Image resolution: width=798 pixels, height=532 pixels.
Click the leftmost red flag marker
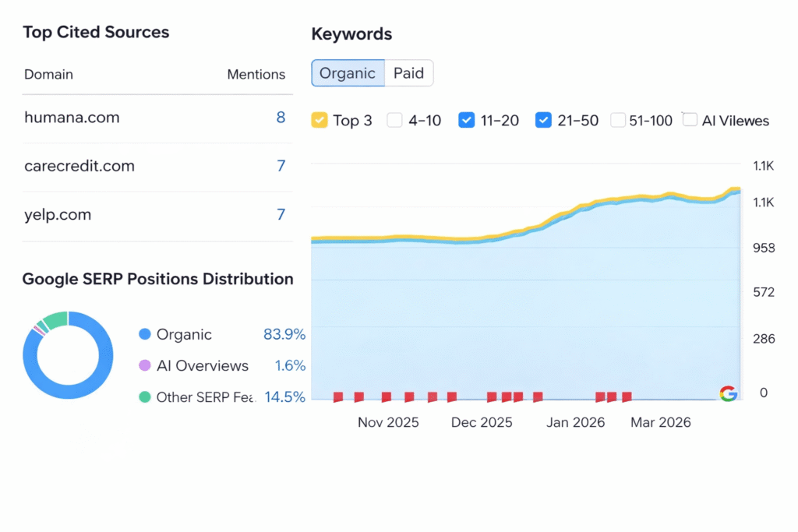tap(338, 397)
